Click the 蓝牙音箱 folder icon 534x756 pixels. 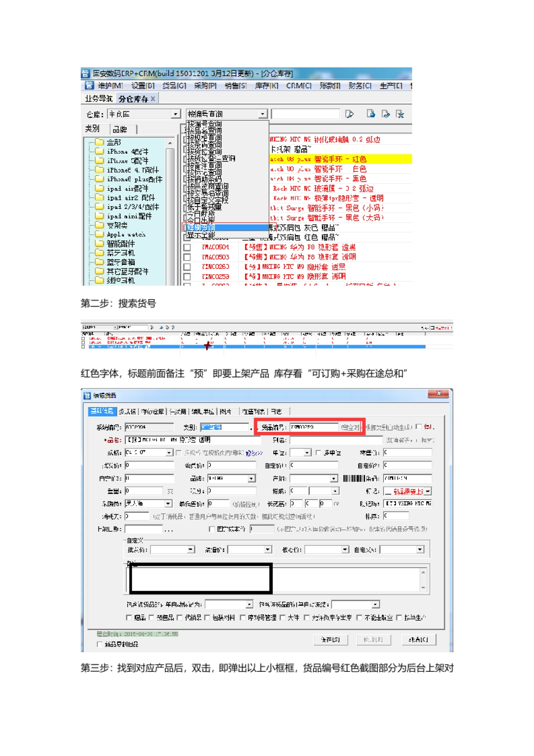[100, 262]
